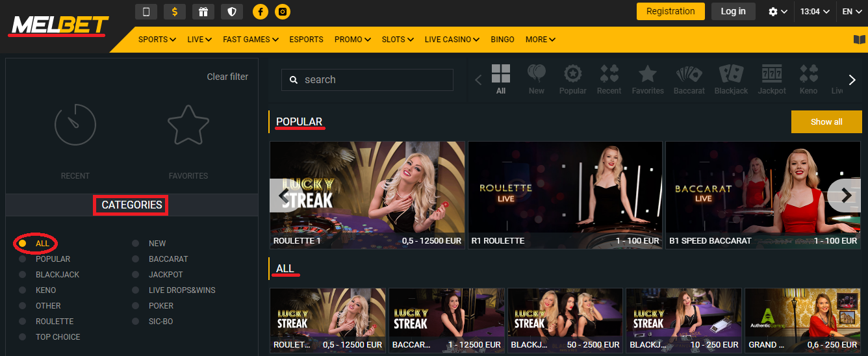The width and height of the screenshot is (868, 356).
Task: Click the dollar payments icon
Action: 175,11
